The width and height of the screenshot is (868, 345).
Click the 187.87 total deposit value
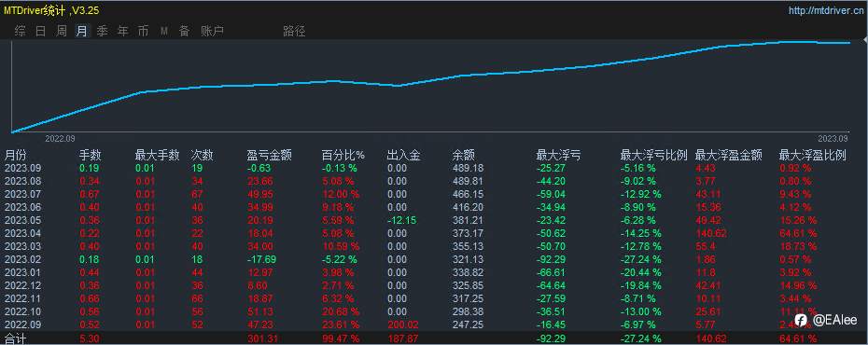pos(402,338)
